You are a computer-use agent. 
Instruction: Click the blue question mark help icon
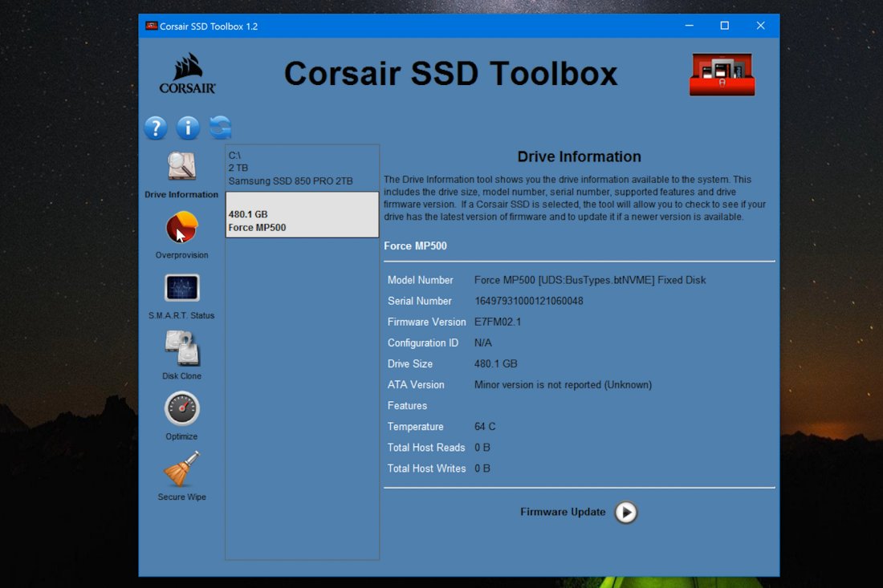click(156, 128)
